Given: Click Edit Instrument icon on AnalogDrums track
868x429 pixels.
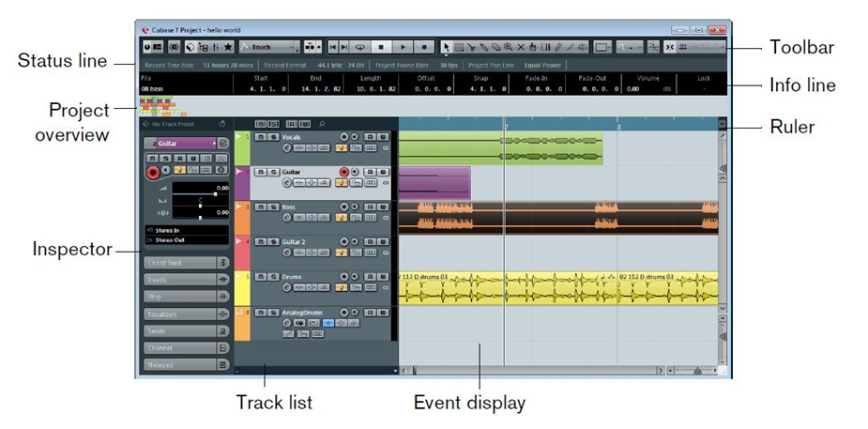Looking at the screenshot, I should click(299, 322).
